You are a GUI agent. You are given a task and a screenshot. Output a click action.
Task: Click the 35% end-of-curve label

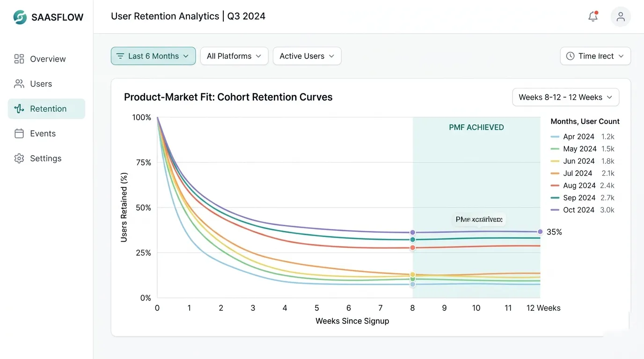point(554,232)
